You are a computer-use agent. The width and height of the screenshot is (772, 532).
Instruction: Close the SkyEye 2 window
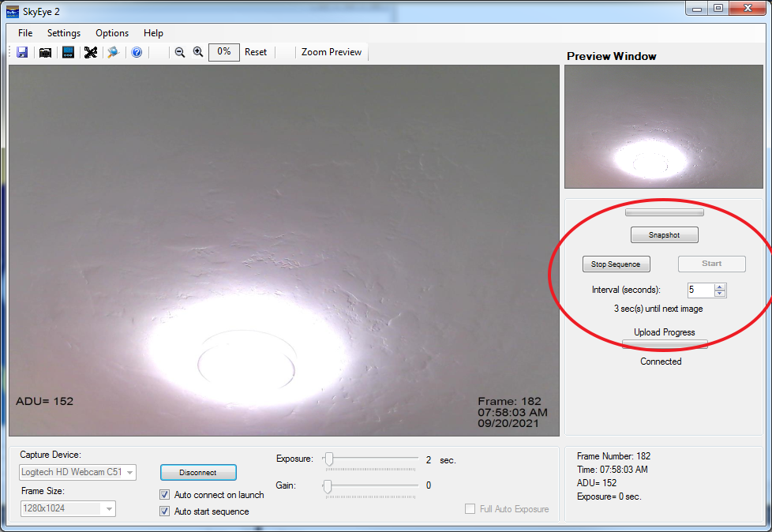click(x=748, y=9)
